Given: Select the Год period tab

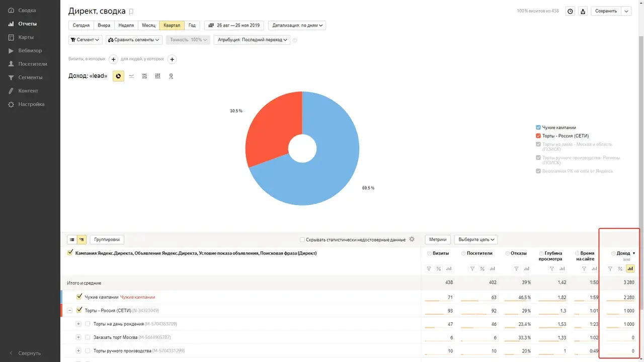Looking at the screenshot, I should pos(192,25).
